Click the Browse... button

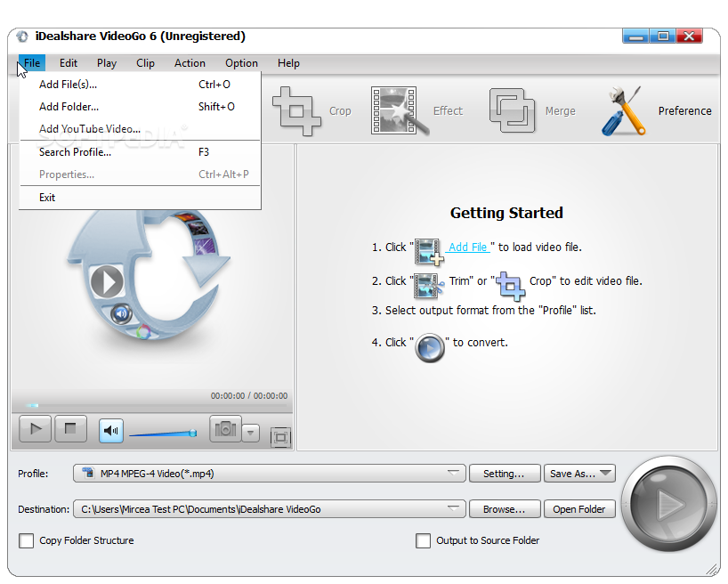pos(506,509)
